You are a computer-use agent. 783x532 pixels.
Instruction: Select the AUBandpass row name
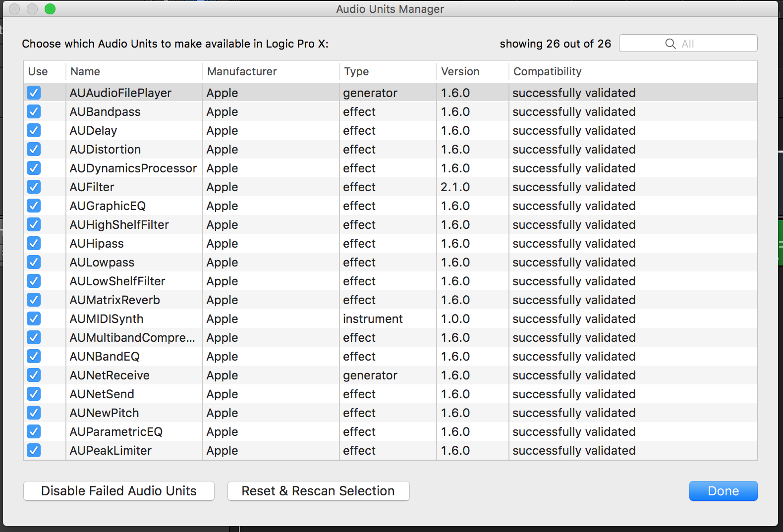(105, 112)
